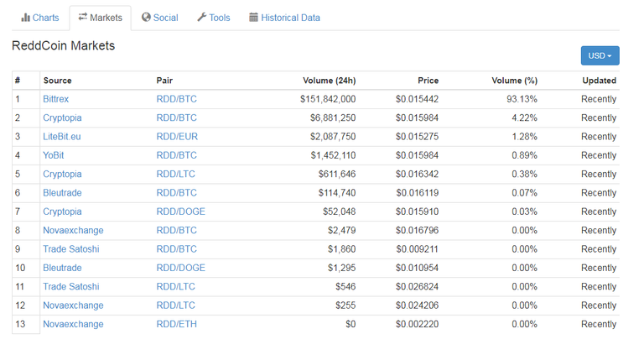This screenshot has height=355, width=644.
Task: Click RDD/DOGE pair in row 7
Action: 181,211
